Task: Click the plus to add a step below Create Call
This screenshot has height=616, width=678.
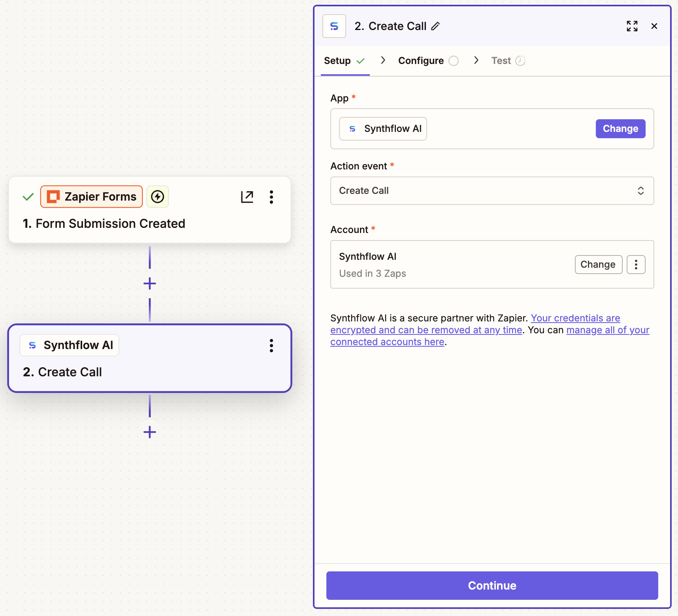Action: pyautogui.click(x=149, y=432)
